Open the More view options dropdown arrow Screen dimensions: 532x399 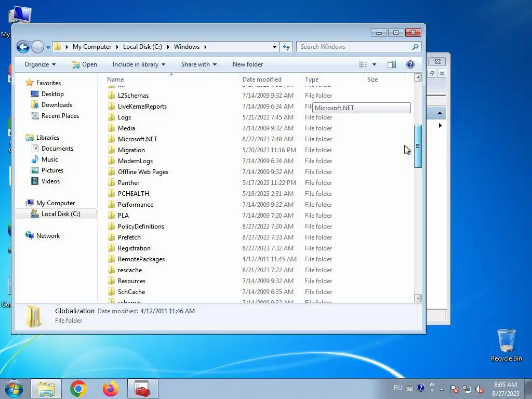374,64
